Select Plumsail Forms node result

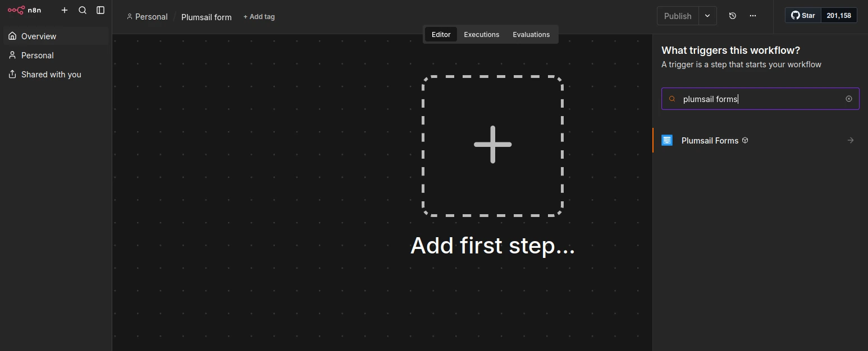(x=760, y=140)
